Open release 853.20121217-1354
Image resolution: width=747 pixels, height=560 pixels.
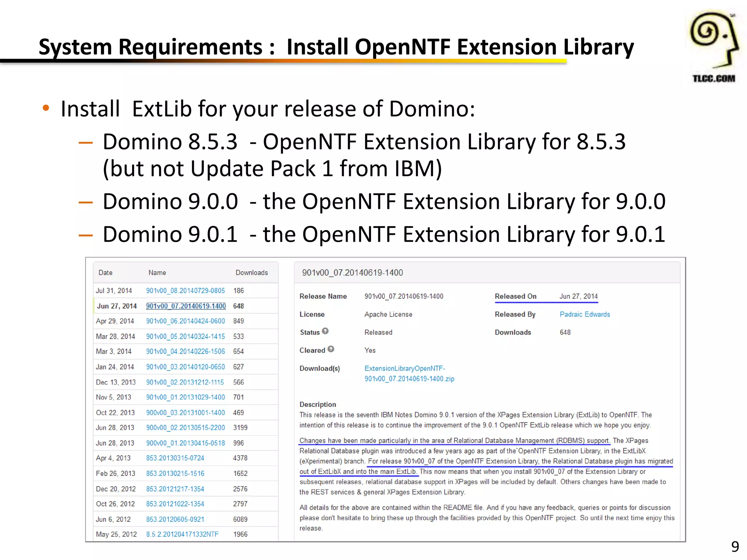[175, 489]
